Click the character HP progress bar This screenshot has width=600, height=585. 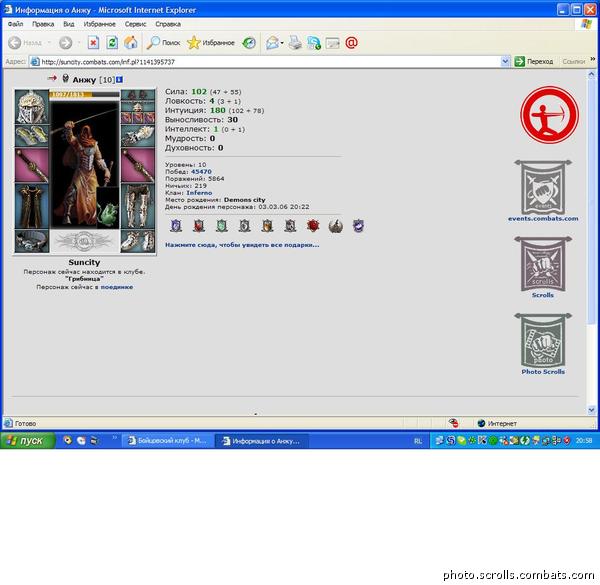click(x=85, y=94)
